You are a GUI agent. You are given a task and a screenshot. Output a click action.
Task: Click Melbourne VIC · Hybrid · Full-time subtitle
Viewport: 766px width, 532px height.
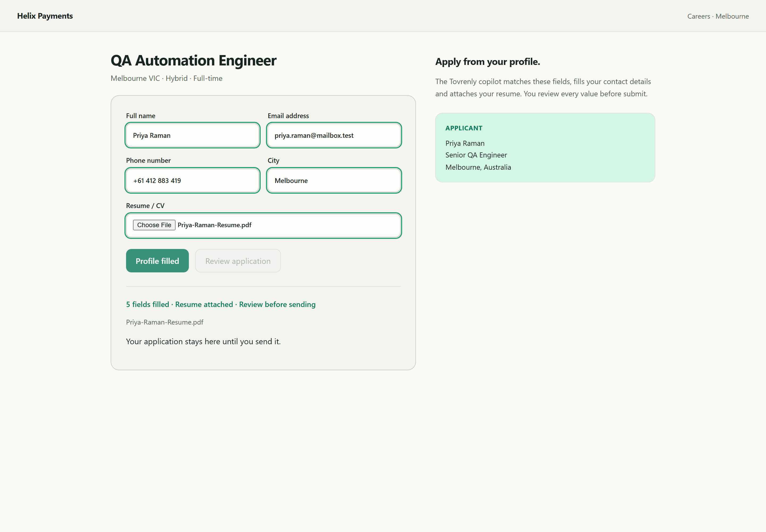166,78
